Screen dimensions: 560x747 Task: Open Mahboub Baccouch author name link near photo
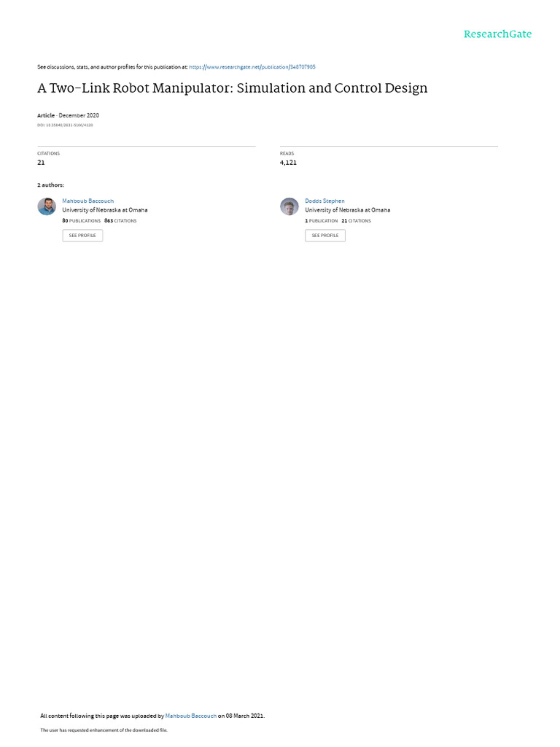[x=88, y=201]
